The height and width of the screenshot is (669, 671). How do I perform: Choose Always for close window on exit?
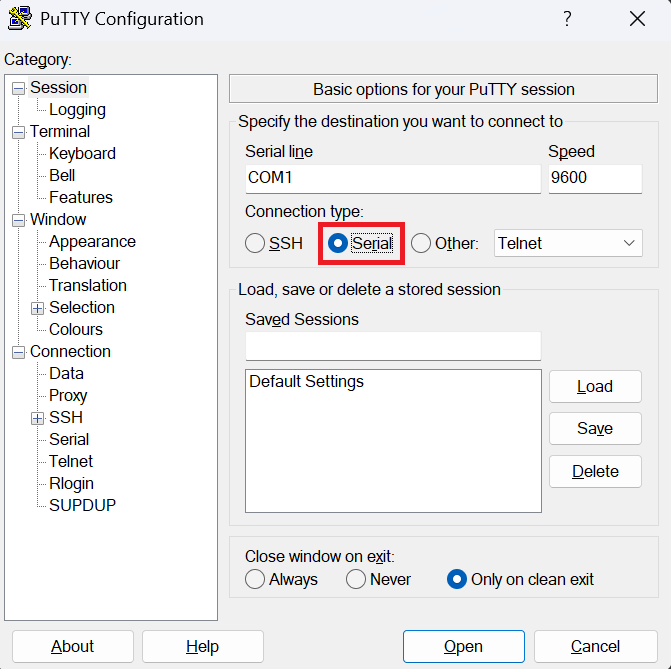(255, 579)
